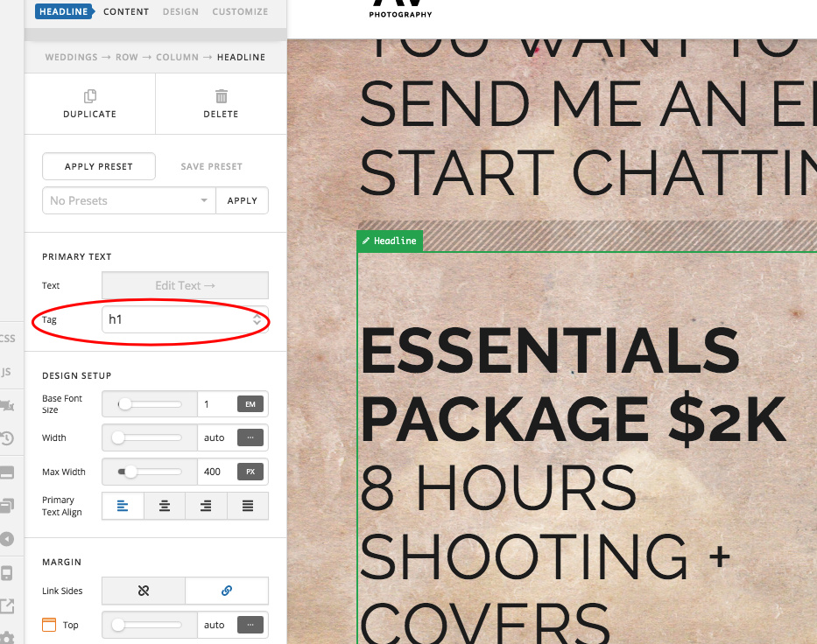
Task: Go to Column in the breadcrumb
Action: tap(178, 57)
